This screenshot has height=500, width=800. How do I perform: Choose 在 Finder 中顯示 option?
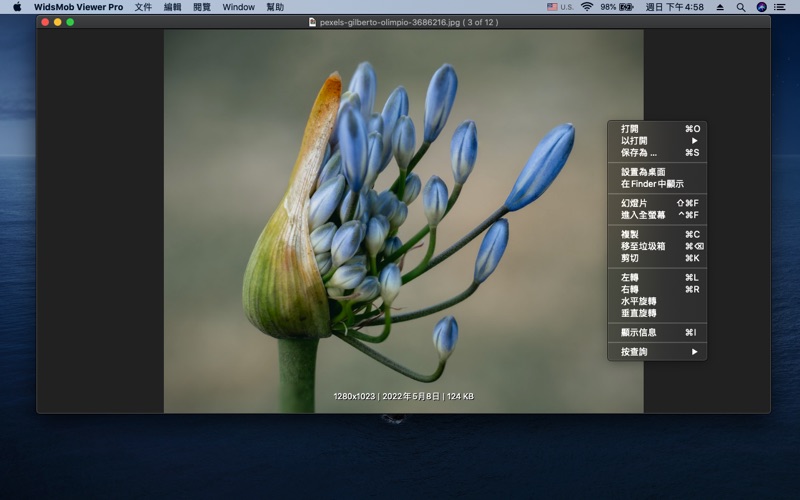pos(652,184)
